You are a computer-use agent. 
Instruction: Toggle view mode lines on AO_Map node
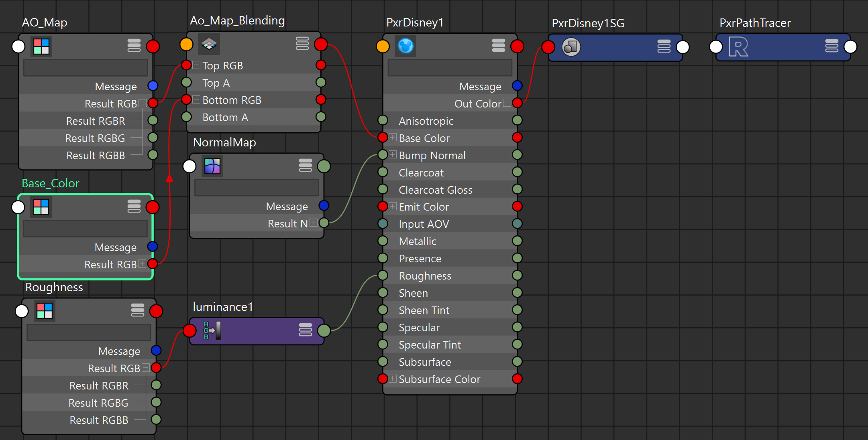(134, 46)
